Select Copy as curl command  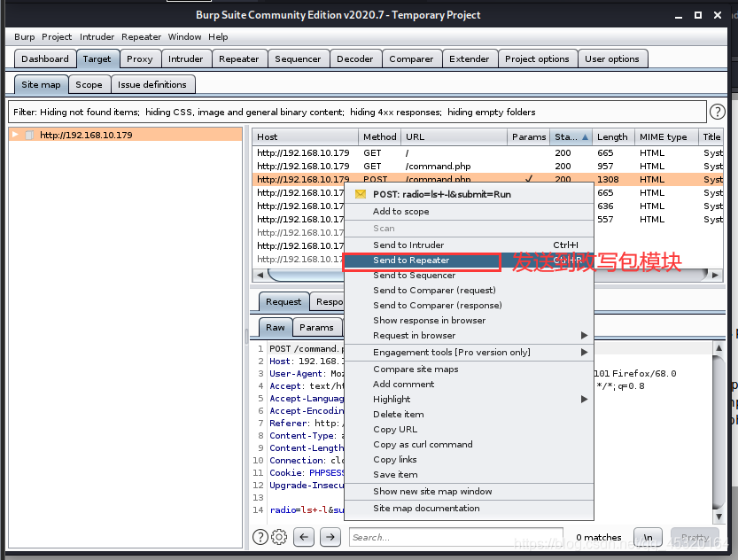469,445
